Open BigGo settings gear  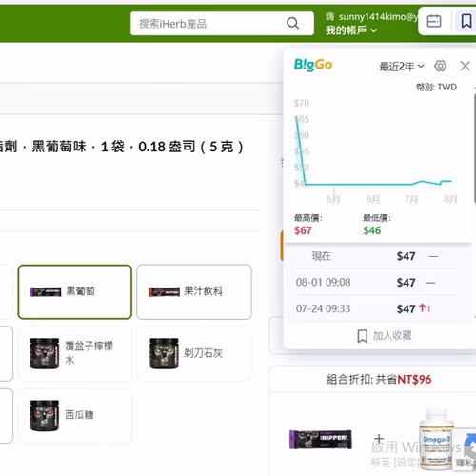(x=440, y=66)
